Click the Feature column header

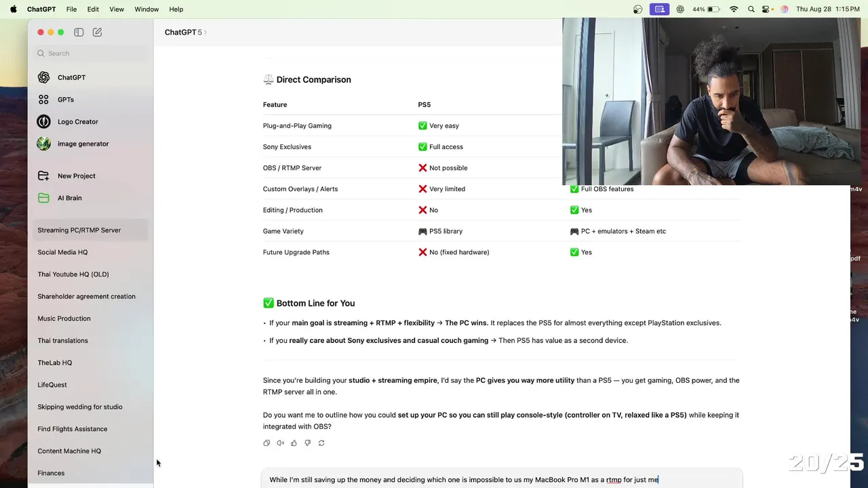coord(275,105)
